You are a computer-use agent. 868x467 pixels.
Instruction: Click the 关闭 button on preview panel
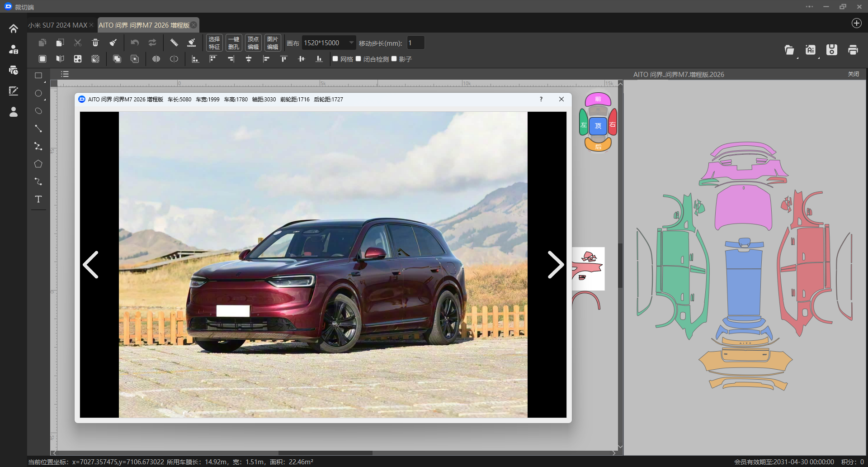point(854,74)
